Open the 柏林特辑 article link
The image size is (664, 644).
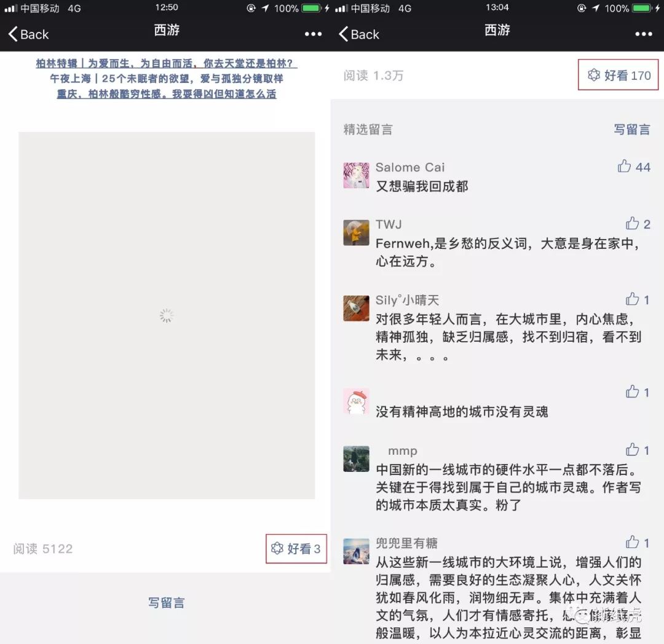166,63
